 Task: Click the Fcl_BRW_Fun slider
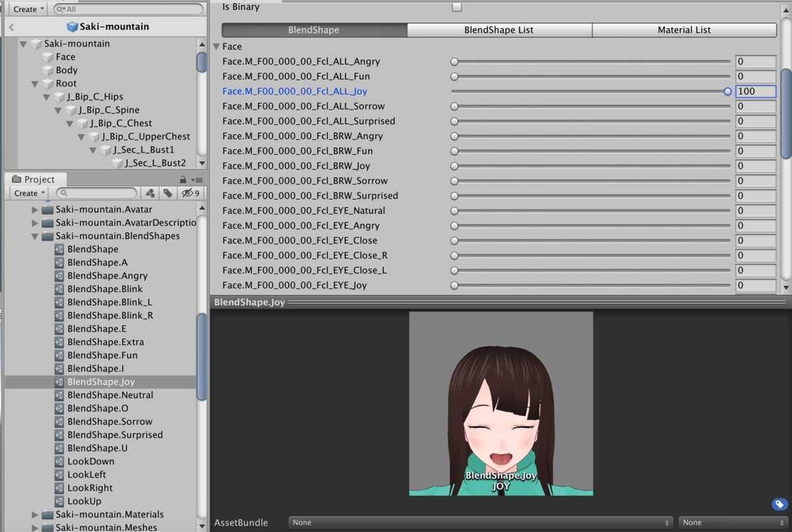click(591, 151)
